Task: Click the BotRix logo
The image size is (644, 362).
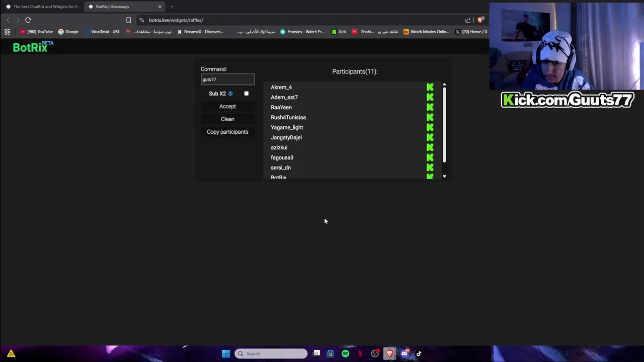Action: 33,47
